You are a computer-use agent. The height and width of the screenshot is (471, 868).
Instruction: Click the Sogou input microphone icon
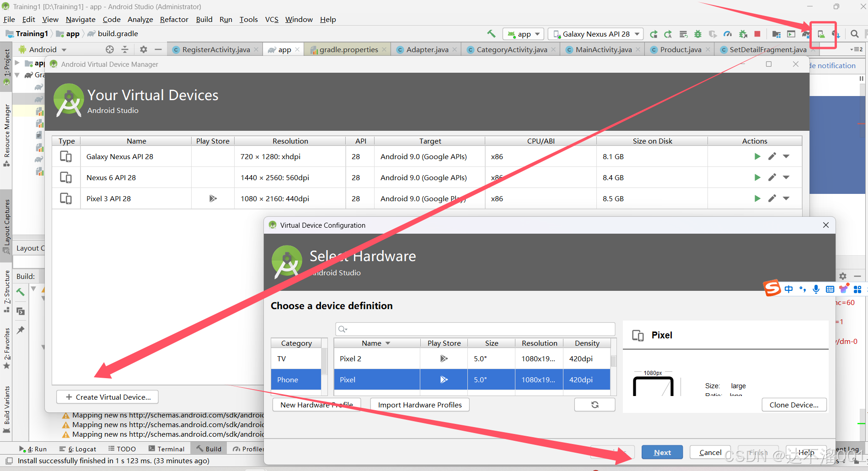click(816, 289)
